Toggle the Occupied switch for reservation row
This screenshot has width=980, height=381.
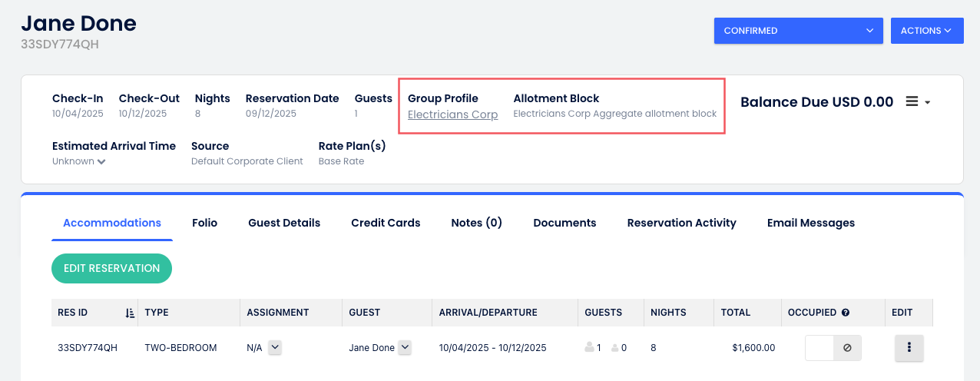[819, 348]
